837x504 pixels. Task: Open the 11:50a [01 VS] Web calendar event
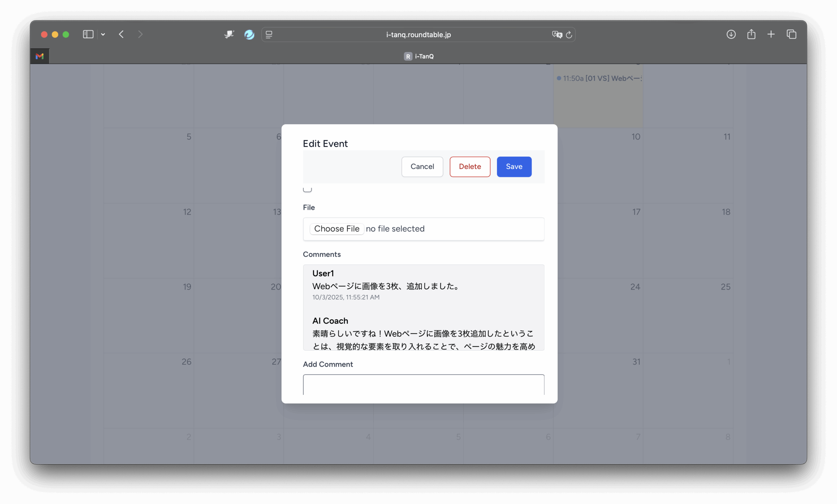599,78
